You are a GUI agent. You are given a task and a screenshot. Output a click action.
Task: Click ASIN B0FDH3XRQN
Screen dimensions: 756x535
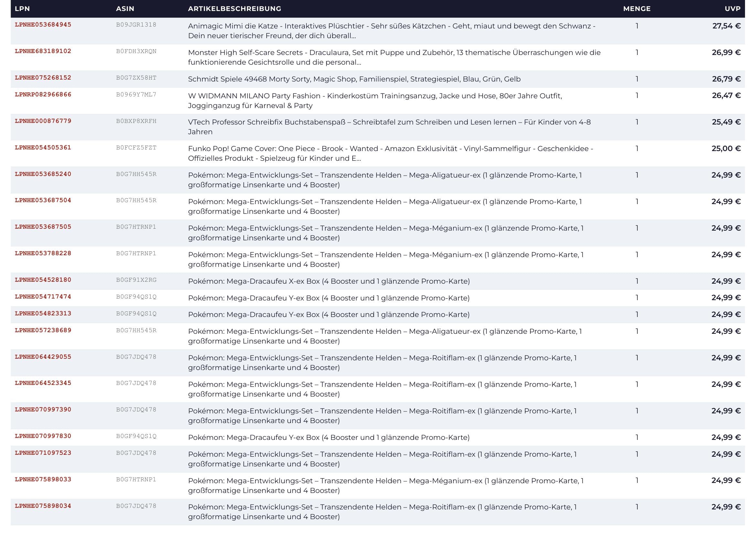pos(136,51)
